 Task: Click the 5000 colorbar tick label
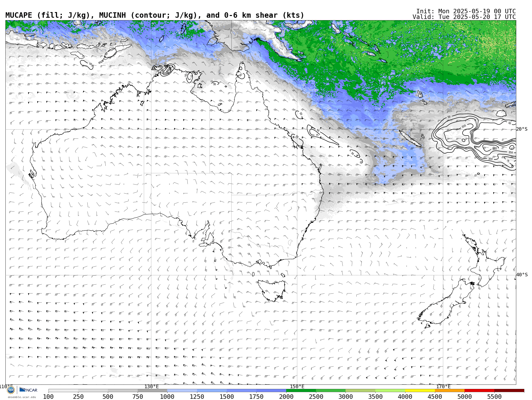[x=465, y=397]
